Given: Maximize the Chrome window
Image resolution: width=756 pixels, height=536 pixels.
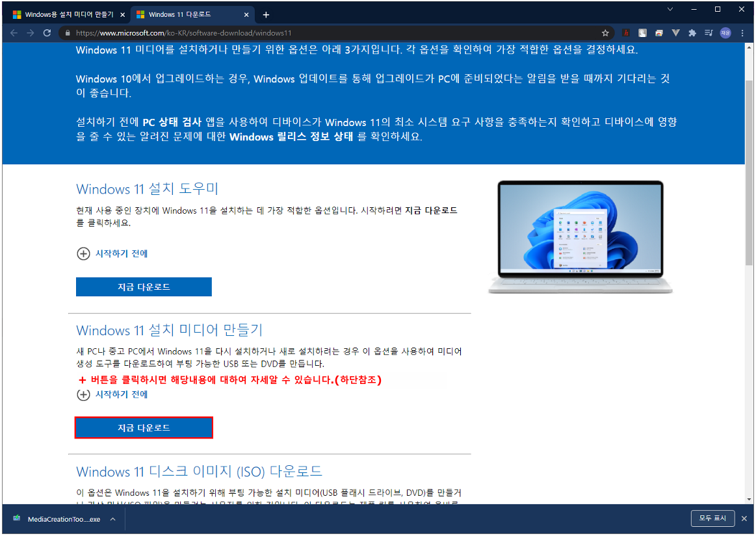Looking at the screenshot, I should 718,9.
